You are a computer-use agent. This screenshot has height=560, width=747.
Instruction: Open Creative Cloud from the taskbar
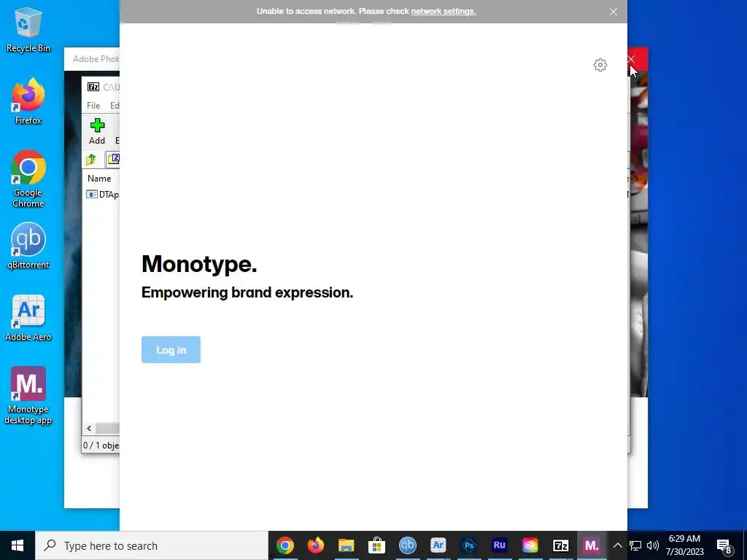point(530,545)
